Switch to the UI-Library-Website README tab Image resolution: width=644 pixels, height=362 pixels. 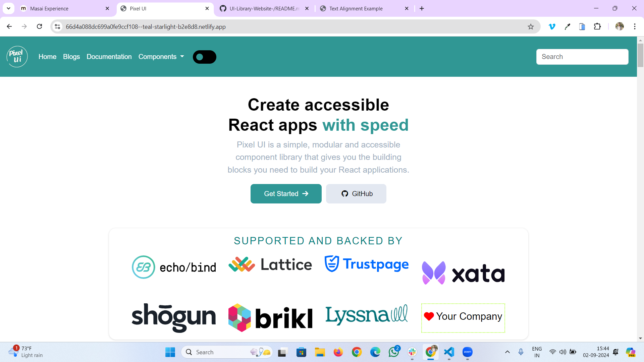[x=264, y=8]
